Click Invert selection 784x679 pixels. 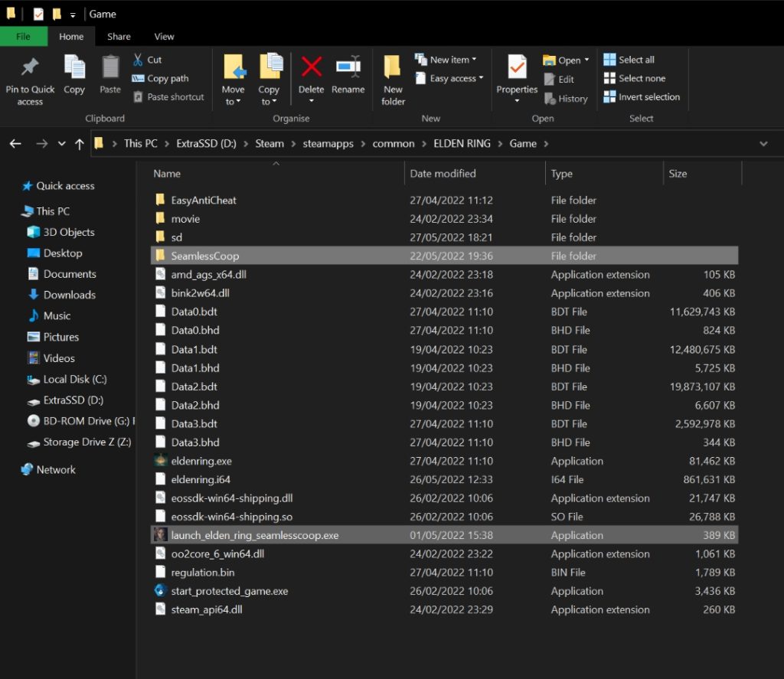pos(642,97)
